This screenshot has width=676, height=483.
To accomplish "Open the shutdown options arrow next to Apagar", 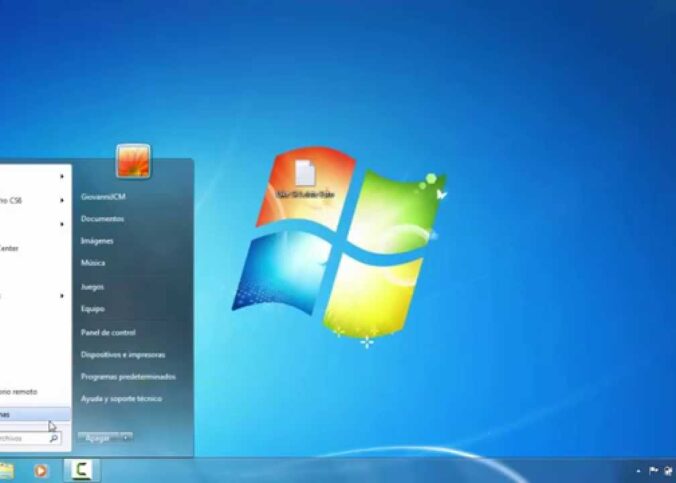I will point(126,438).
